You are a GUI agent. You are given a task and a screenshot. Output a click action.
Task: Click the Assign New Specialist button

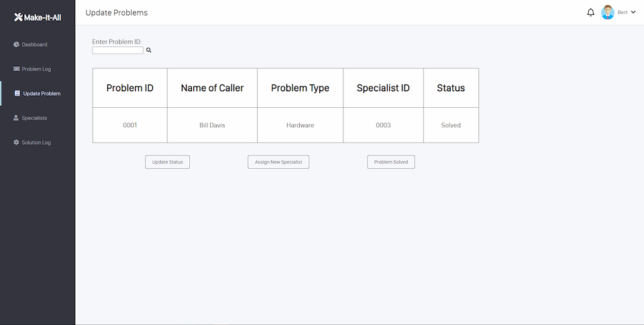pos(278,162)
